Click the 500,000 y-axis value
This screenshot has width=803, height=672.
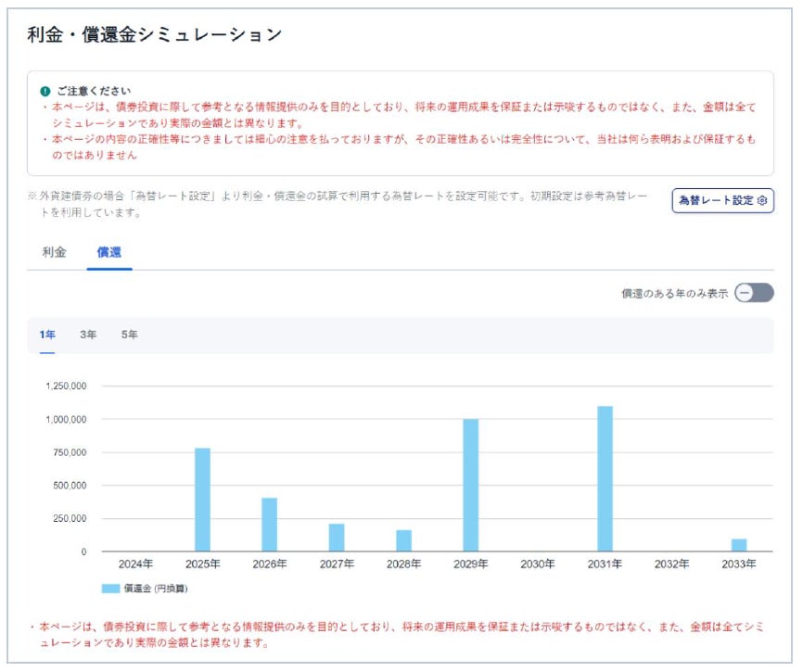tap(70, 485)
